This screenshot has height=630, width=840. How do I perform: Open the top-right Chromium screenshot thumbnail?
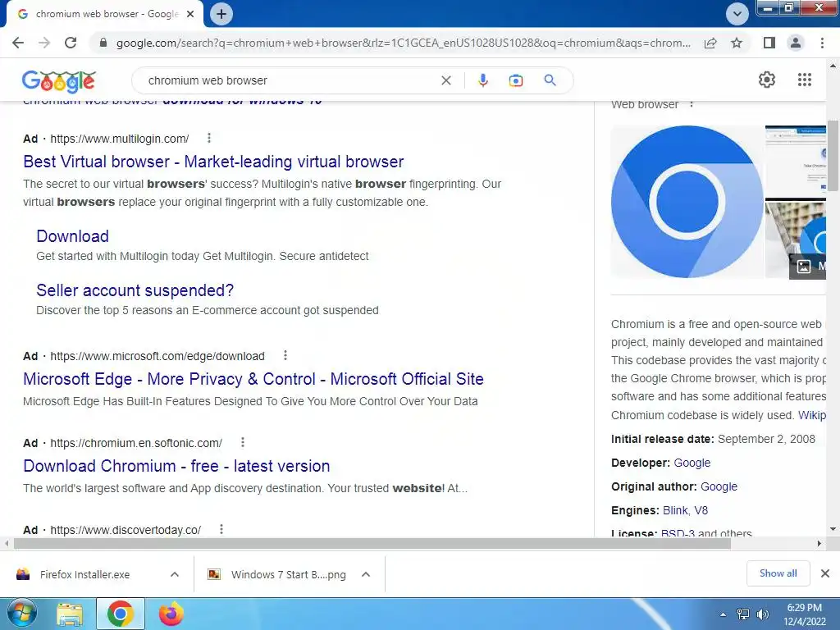tap(795, 161)
